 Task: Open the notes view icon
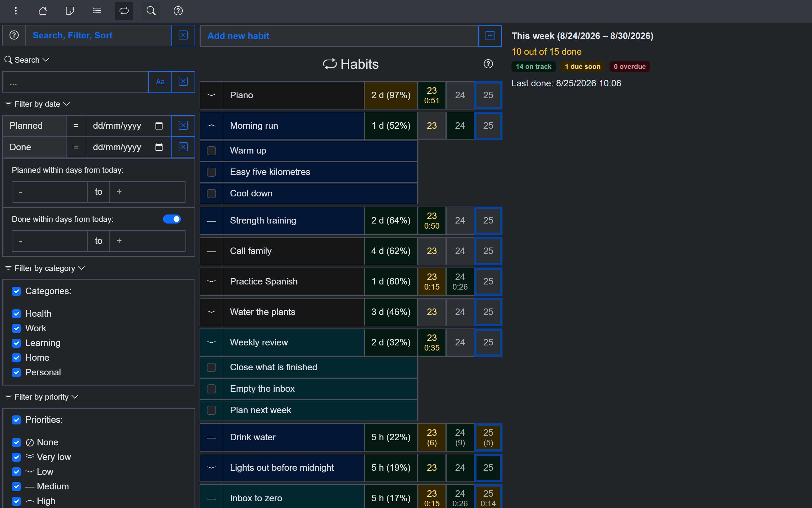pos(70,11)
